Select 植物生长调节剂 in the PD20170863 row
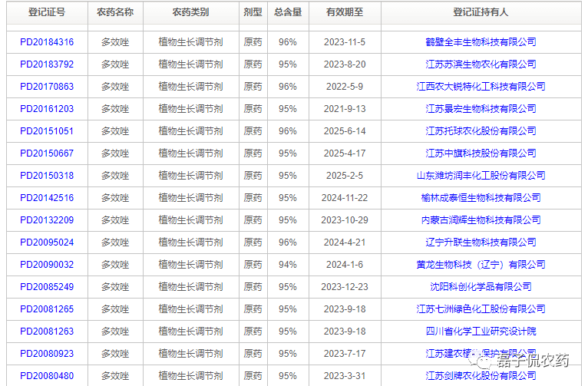The image size is (588, 386). tap(191, 87)
